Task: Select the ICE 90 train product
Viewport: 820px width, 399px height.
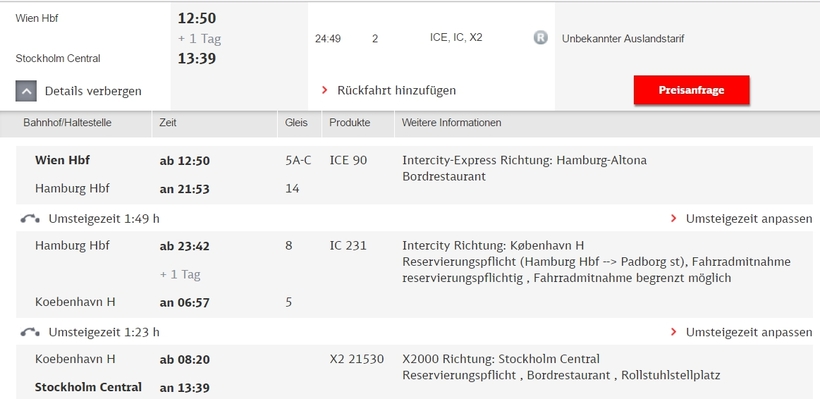Action: (348, 161)
